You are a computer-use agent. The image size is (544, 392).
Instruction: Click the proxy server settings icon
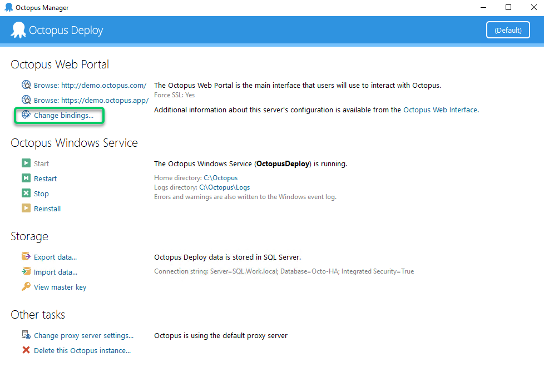(26, 335)
